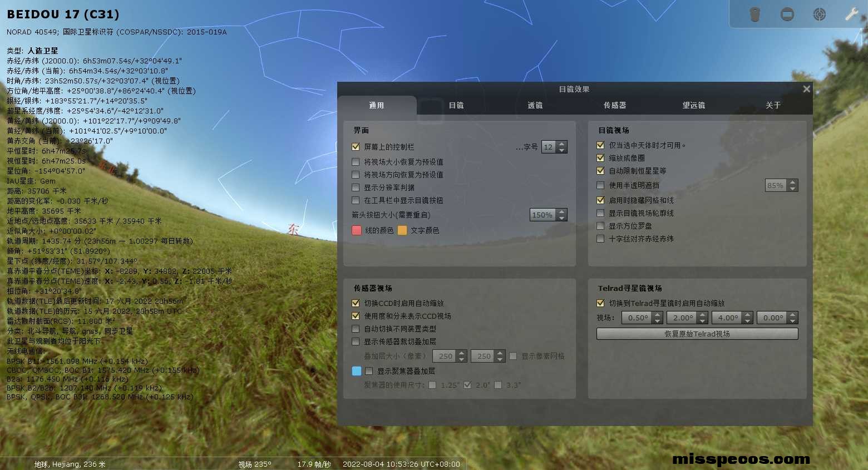Image resolution: width=868 pixels, height=470 pixels.
Task: Open the 透镜 tab
Action: click(x=535, y=105)
